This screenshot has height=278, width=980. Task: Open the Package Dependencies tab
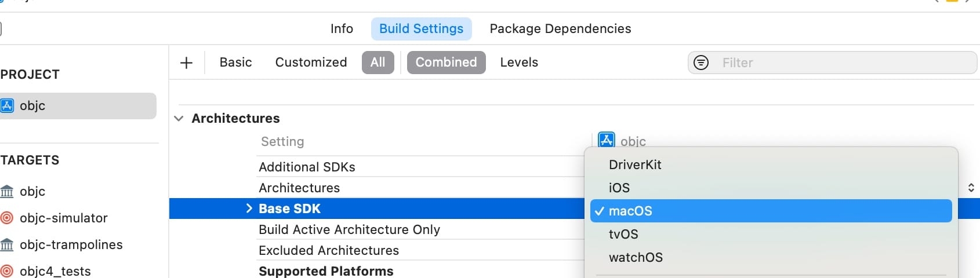(x=560, y=29)
